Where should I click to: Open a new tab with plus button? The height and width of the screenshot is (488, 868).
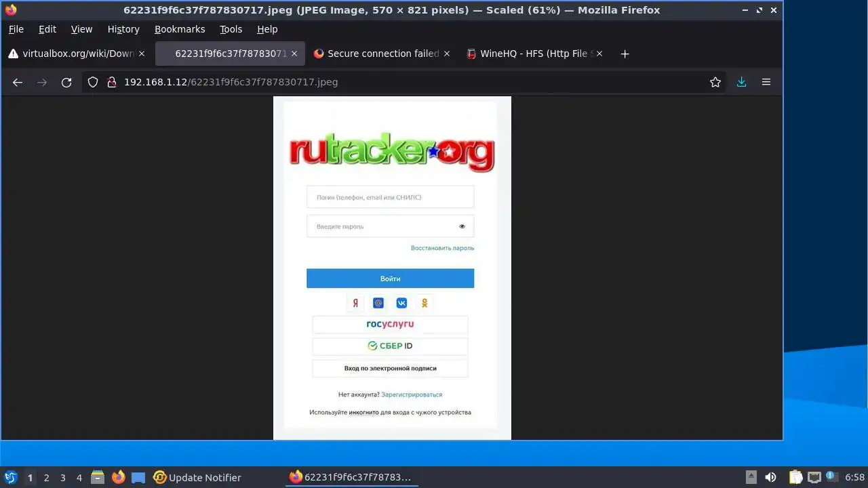[625, 54]
